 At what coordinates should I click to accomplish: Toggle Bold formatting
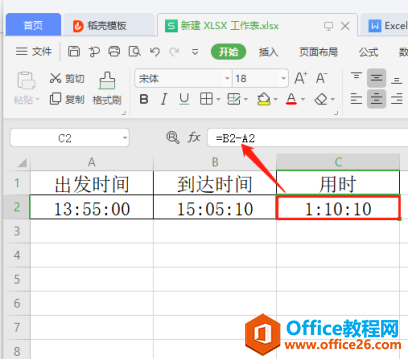click(x=144, y=99)
